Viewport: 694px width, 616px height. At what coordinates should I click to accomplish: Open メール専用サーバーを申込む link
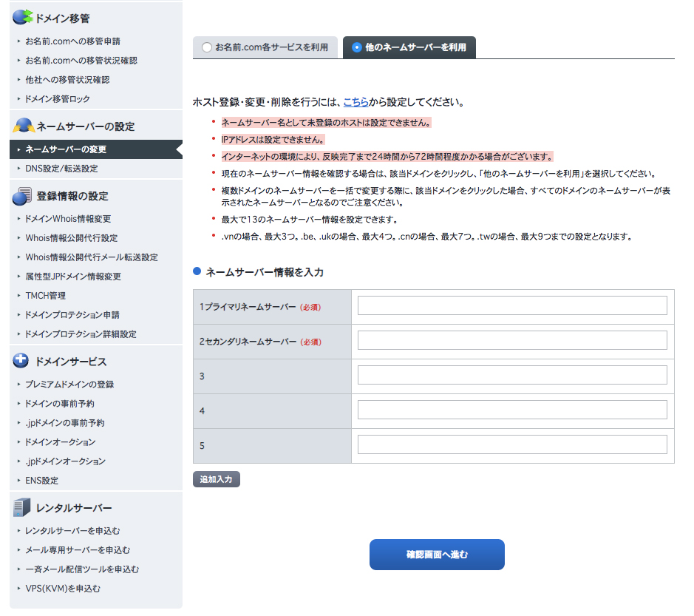pos(78,549)
